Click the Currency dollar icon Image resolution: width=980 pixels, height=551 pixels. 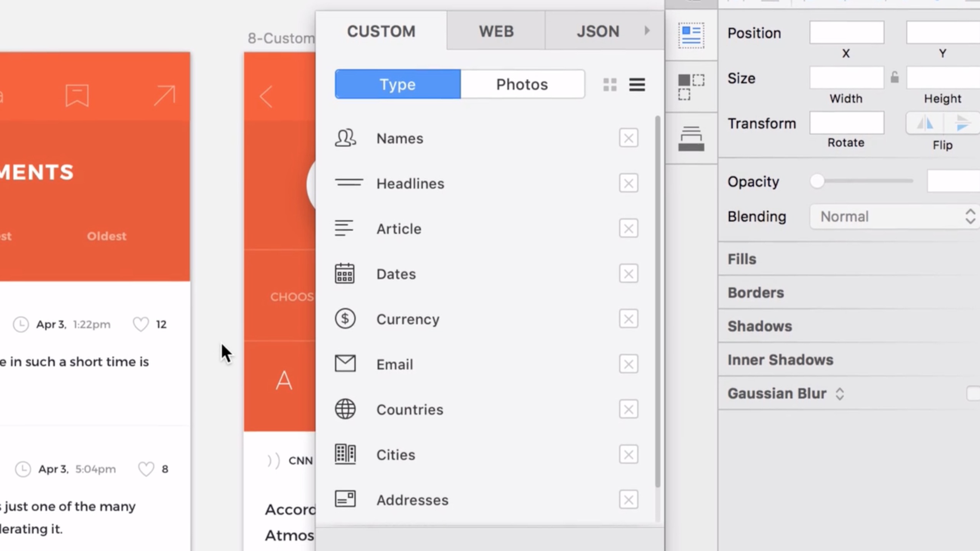coord(345,319)
